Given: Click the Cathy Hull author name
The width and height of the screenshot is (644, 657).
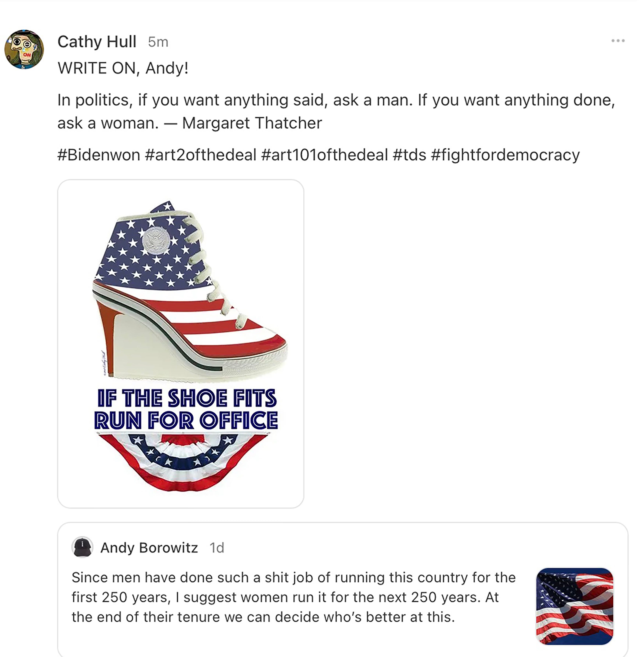Looking at the screenshot, I should [x=97, y=42].
